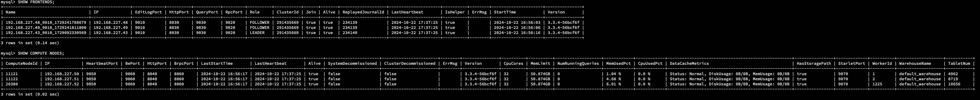
Task: Click the SystemDecommissioned column header
Action: point(352,63)
